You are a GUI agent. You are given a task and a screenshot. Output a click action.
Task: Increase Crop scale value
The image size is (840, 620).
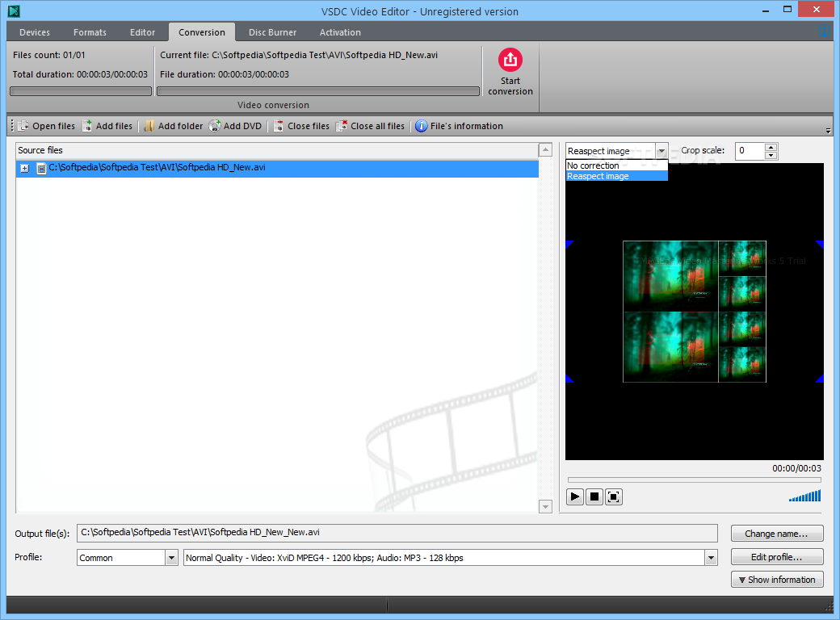[771, 147]
